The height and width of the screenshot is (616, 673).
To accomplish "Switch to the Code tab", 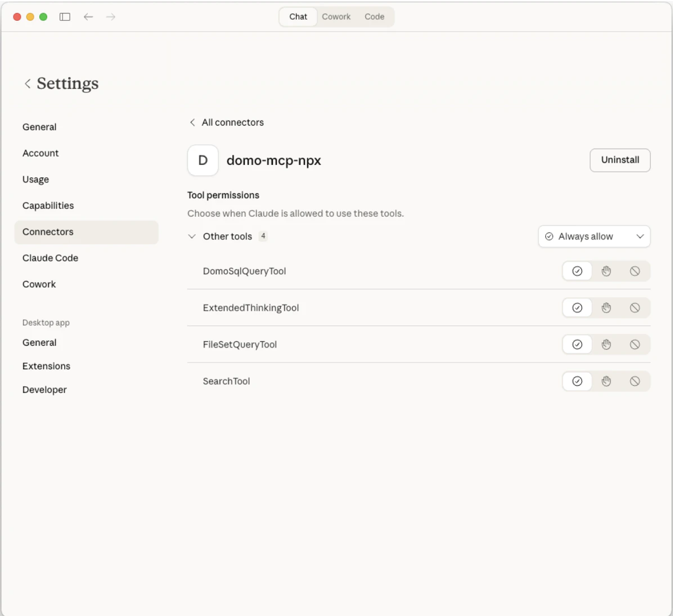I will 374,17.
